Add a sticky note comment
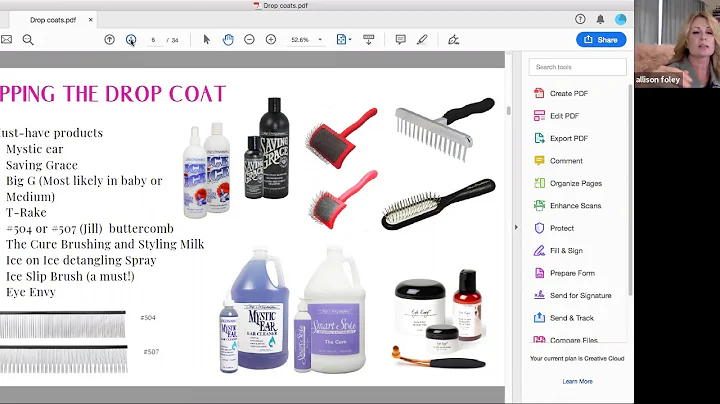The image size is (720, 404). (400, 40)
